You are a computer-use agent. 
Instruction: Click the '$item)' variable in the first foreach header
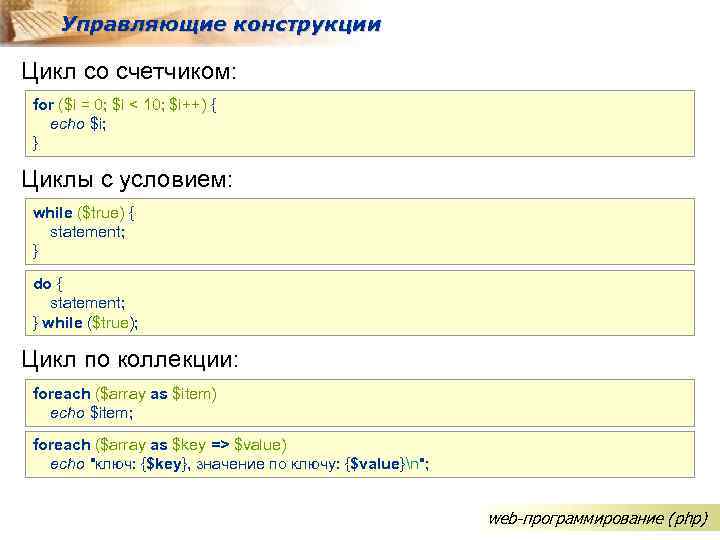point(194,394)
